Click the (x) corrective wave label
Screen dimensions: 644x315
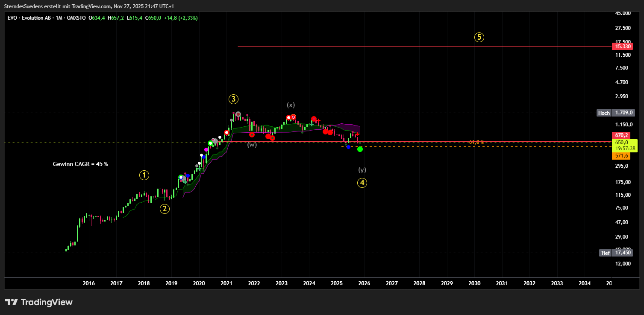291,105
